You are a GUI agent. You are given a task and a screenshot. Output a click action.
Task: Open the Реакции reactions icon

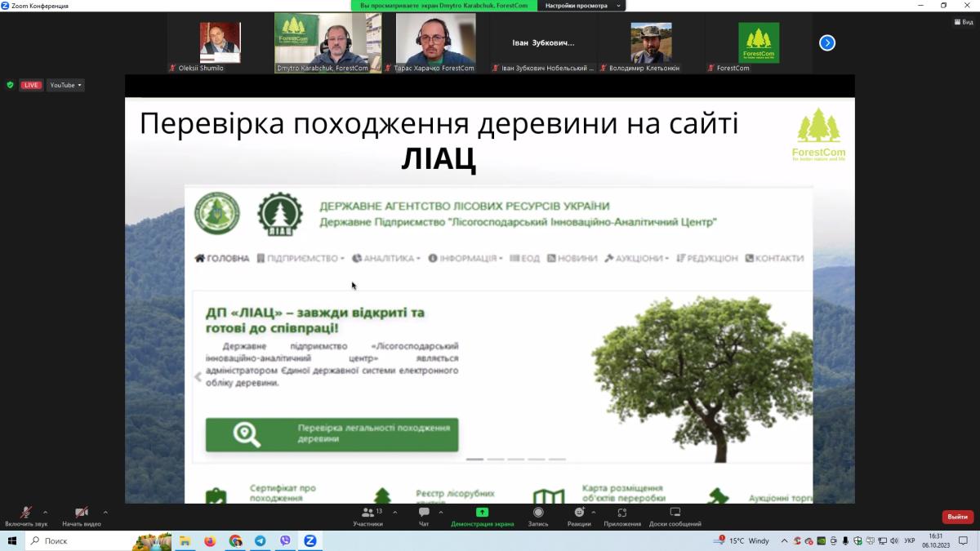(579, 513)
